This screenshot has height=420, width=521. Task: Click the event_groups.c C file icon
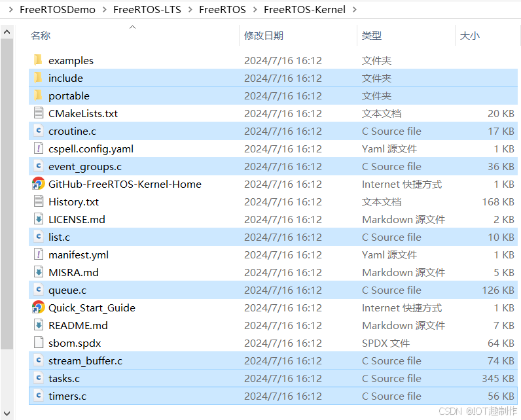[x=39, y=166]
